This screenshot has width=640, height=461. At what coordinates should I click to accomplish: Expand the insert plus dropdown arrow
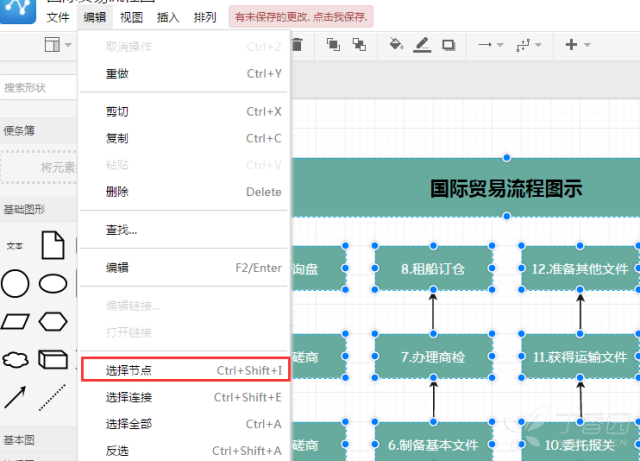(587, 45)
